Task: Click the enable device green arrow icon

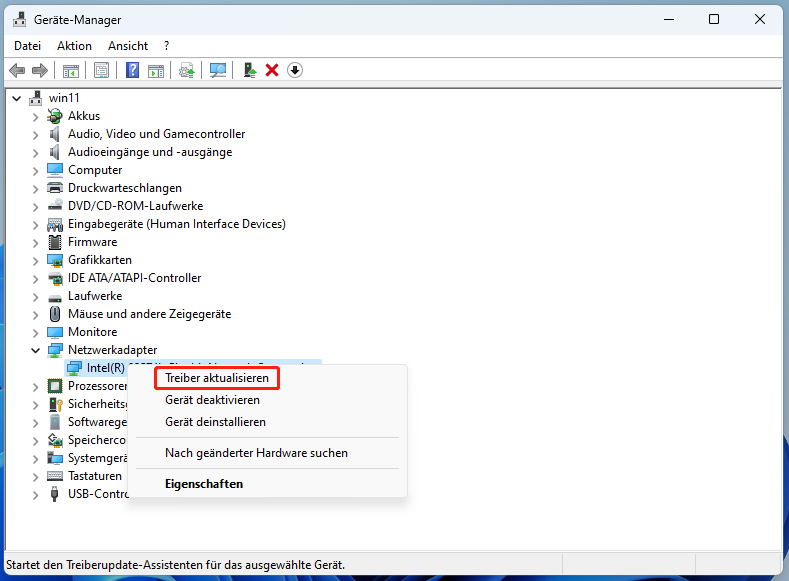Action: pyautogui.click(x=250, y=70)
